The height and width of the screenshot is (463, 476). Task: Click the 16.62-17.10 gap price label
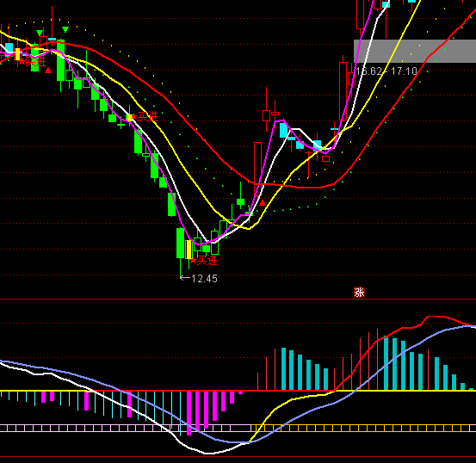(x=386, y=71)
